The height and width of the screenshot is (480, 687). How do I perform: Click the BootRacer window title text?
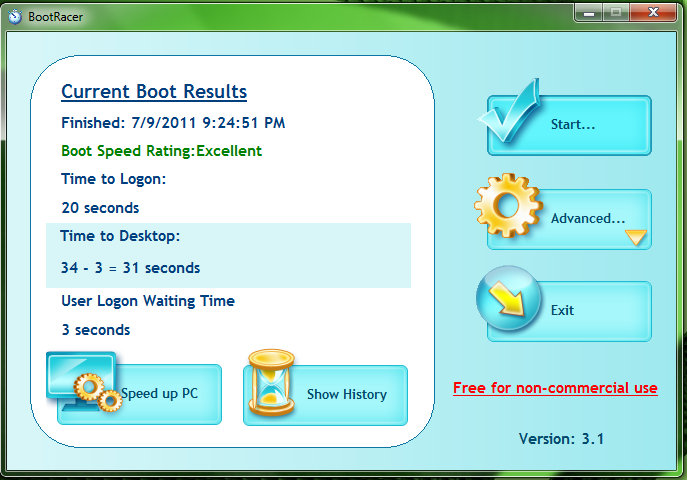(55, 17)
